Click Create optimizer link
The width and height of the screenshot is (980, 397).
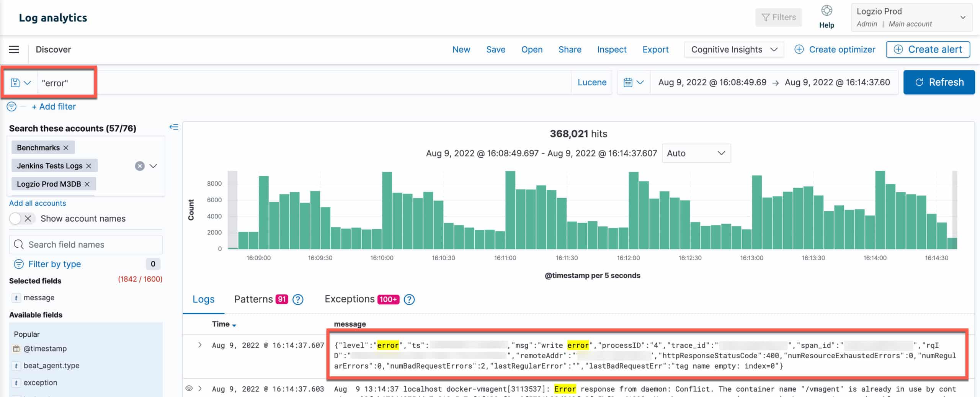point(842,49)
